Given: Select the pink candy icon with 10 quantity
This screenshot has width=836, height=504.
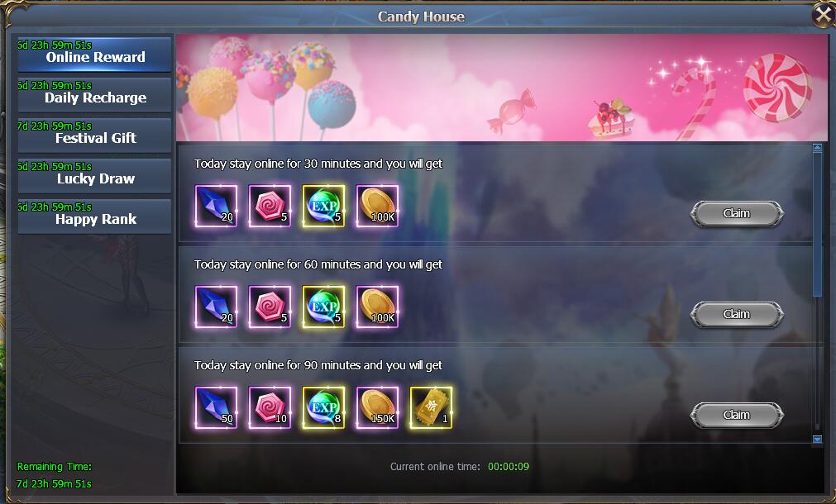Looking at the screenshot, I should [270, 407].
